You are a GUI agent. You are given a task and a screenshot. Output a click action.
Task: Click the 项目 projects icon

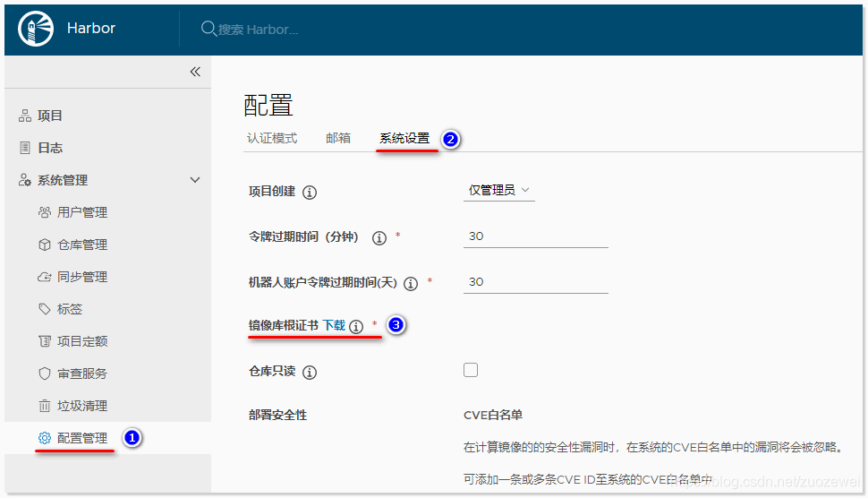tap(25, 116)
